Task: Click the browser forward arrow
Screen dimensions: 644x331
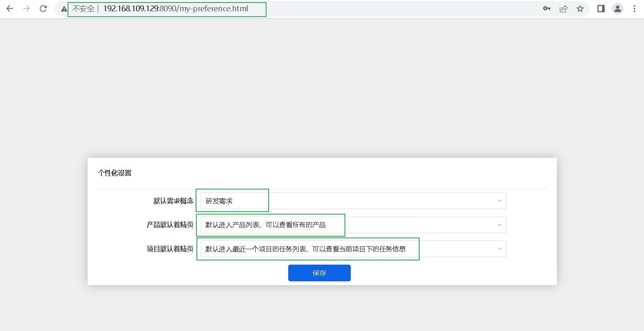Action: point(27,8)
